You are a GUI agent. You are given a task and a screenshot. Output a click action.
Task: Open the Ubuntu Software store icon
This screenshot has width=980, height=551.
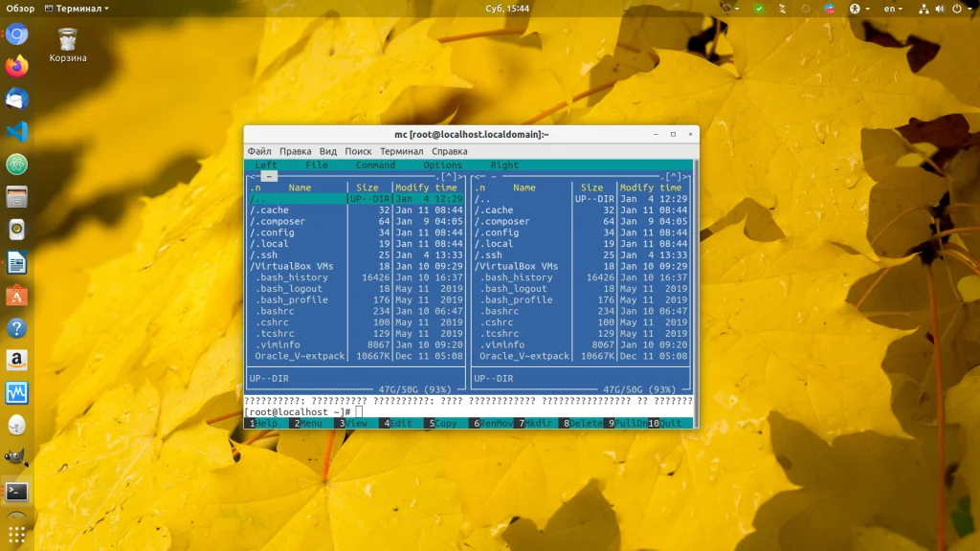(16, 296)
